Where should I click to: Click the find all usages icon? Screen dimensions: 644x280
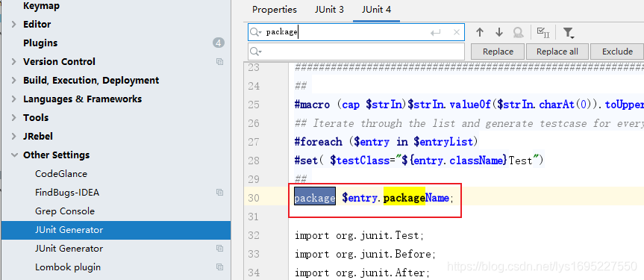tap(519, 32)
